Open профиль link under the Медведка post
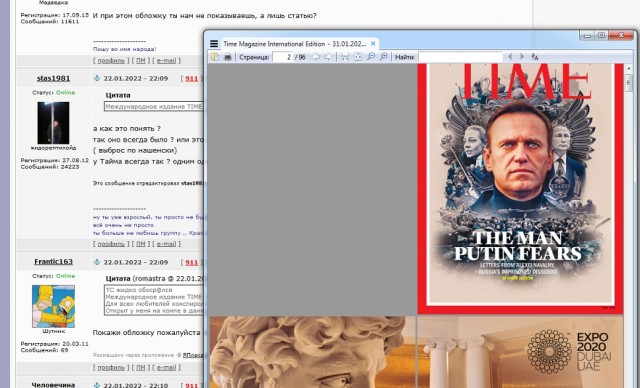 pos(111,60)
